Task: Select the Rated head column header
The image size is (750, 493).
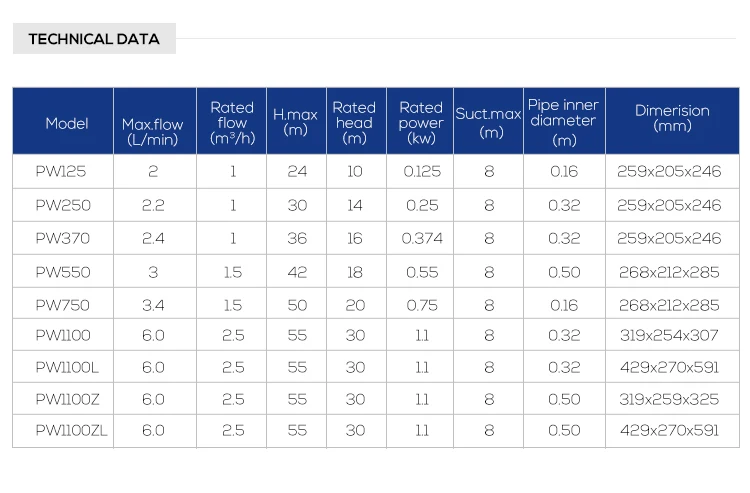Action: click(x=354, y=122)
